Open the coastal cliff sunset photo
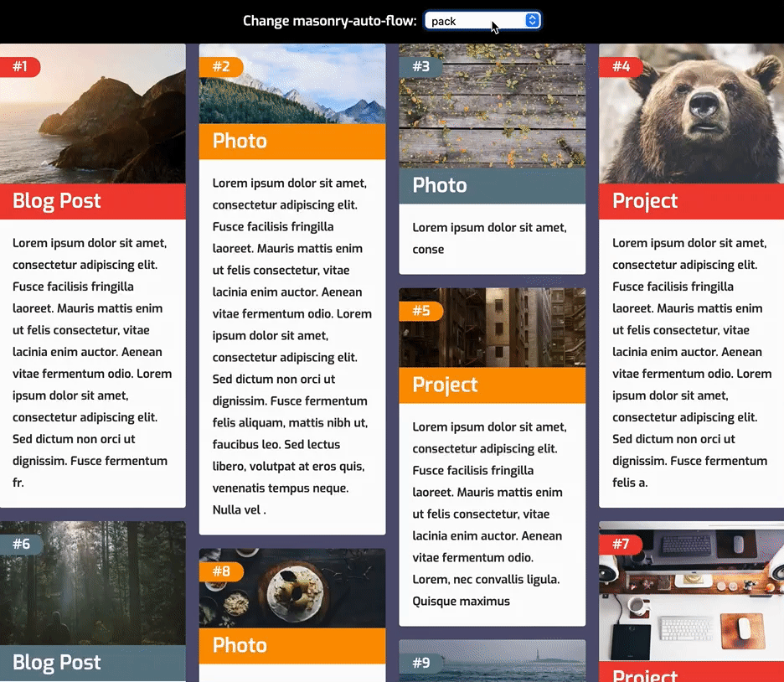 [92, 113]
